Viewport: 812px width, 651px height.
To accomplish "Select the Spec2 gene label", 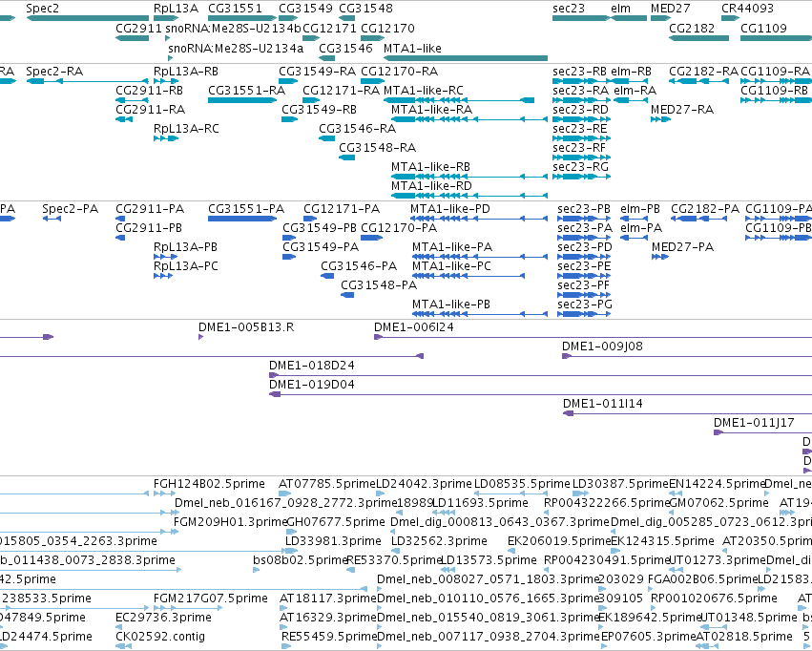I will pos(43,9).
